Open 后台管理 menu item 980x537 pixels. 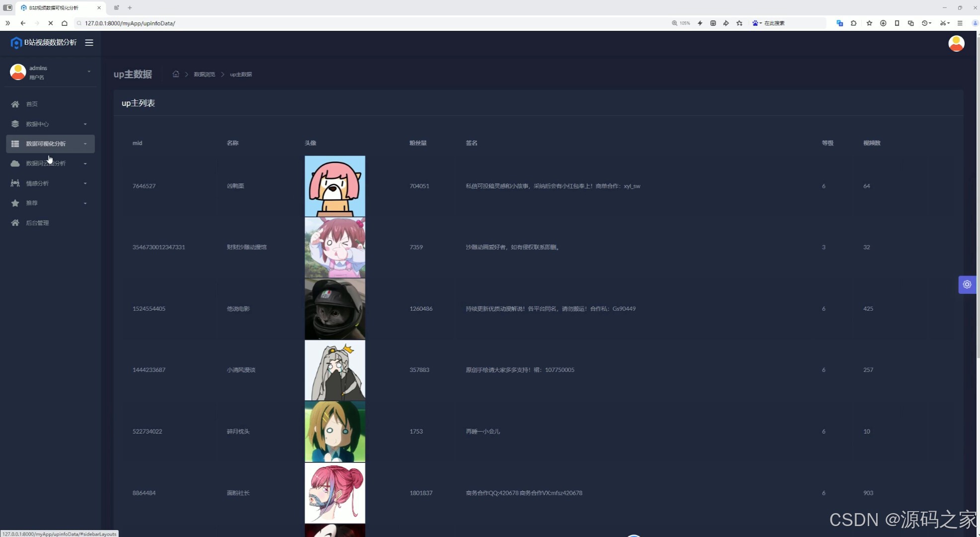37,223
